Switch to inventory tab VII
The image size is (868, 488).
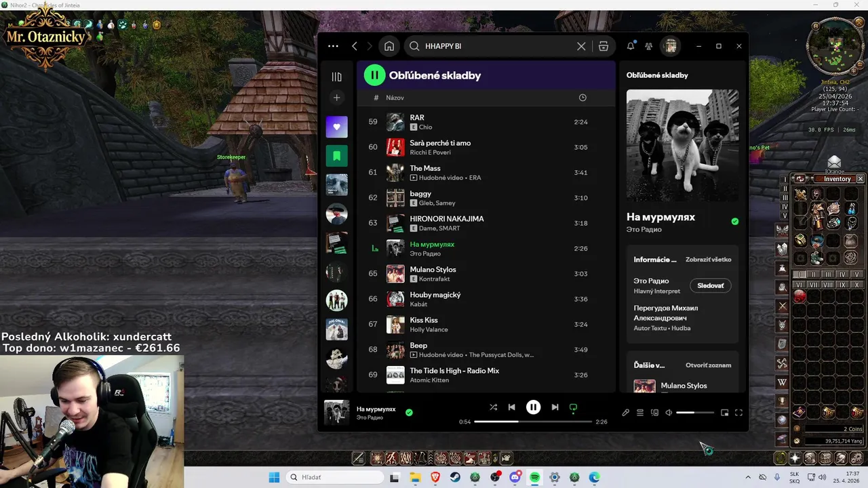click(814, 285)
